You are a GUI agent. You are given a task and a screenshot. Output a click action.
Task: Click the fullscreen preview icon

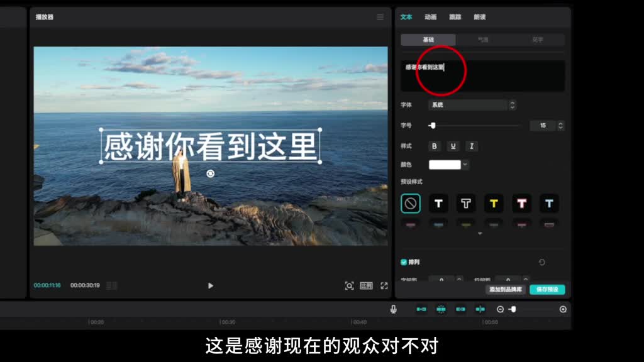pyautogui.click(x=384, y=286)
